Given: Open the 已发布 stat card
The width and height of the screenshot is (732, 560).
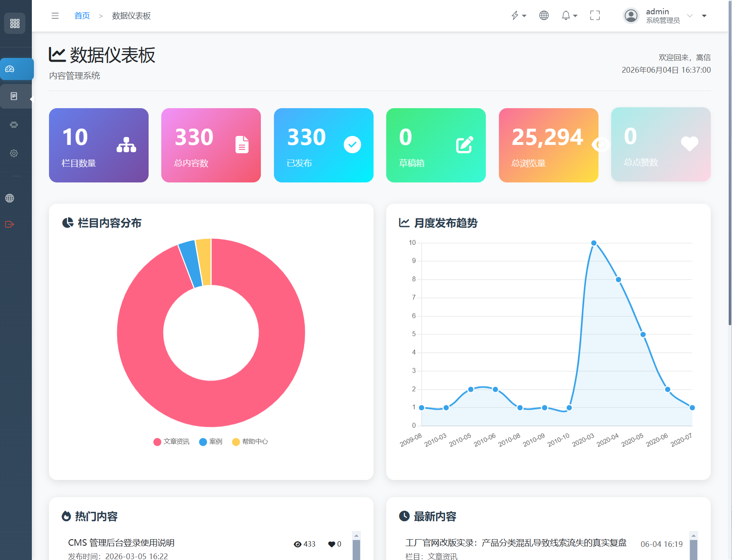Looking at the screenshot, I should 324,145.
